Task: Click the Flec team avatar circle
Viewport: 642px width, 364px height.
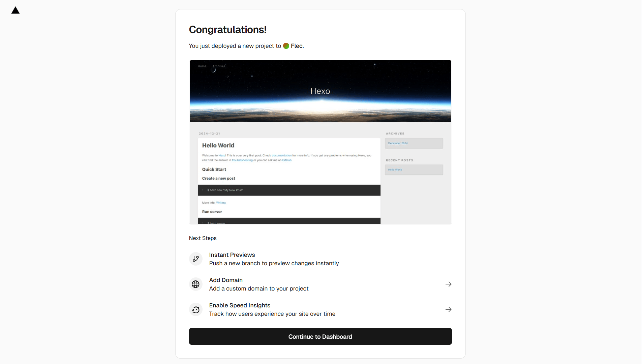Action: click(x=286, y=46)
